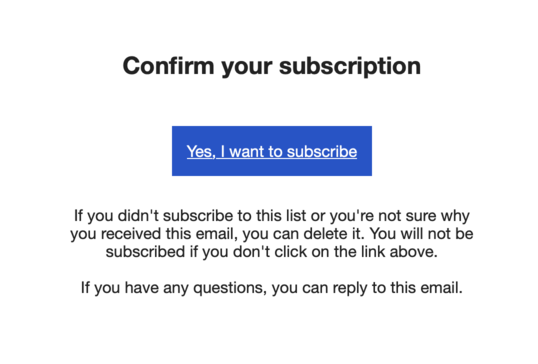The height and width of the screenshot is (364, 538).
Task: Click "You will not be" text in the paragraph
Action: coord(422,234)
